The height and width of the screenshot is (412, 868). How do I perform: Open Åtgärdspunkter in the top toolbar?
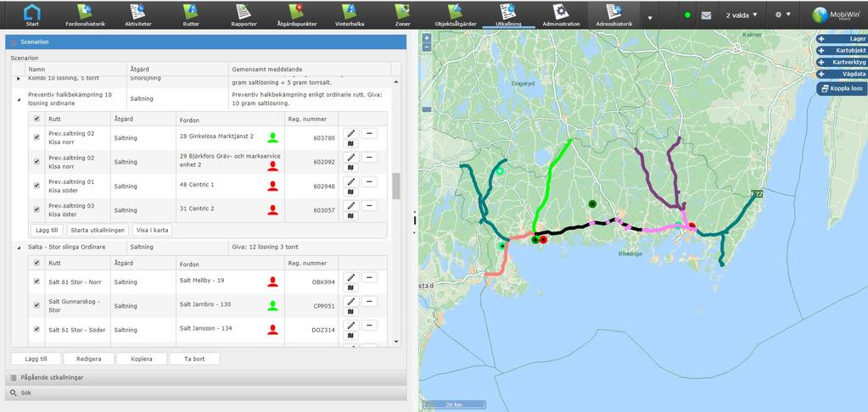click(x=295, y=15)
